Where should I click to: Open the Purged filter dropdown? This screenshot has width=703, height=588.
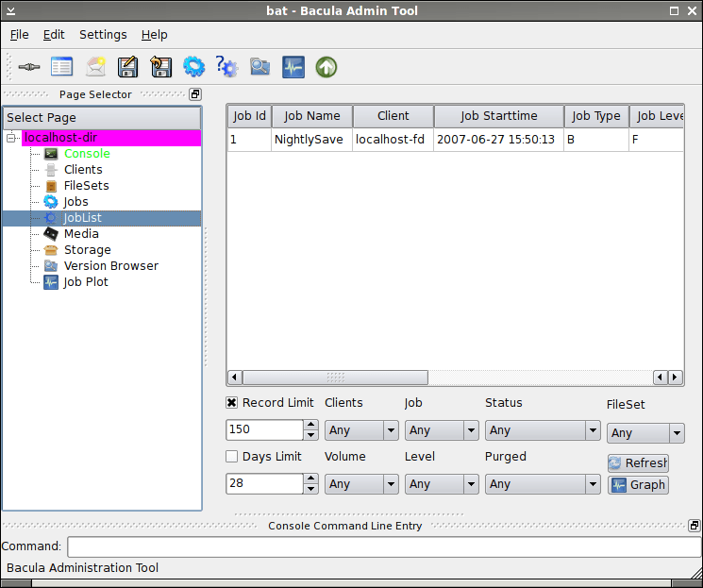pyautogui.click(x=543, y=484)
